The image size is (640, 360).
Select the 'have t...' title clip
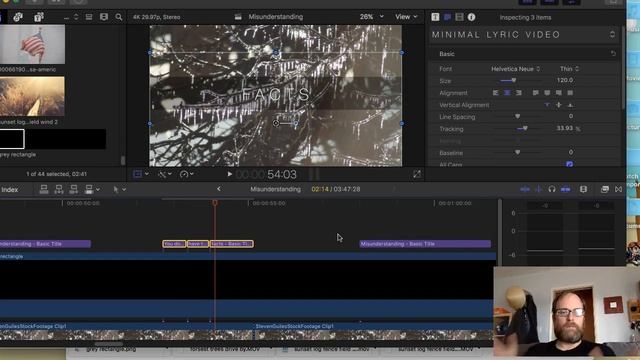[198, 244]
